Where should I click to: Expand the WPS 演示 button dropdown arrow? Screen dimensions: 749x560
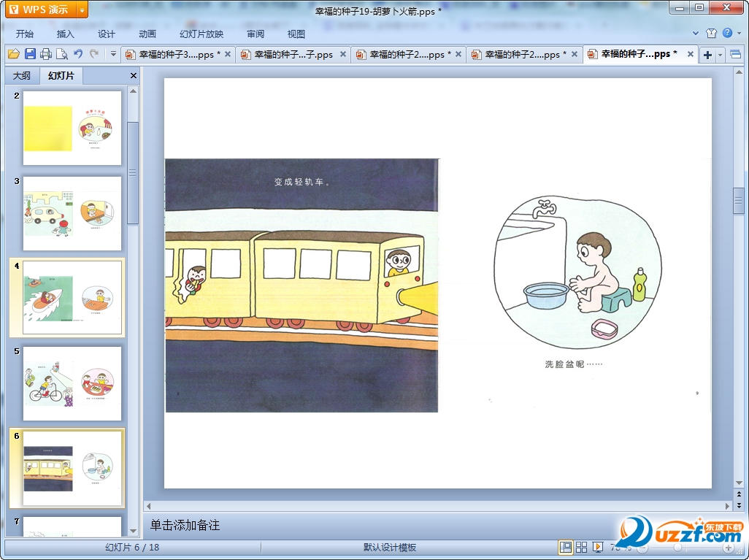[82, 9]
